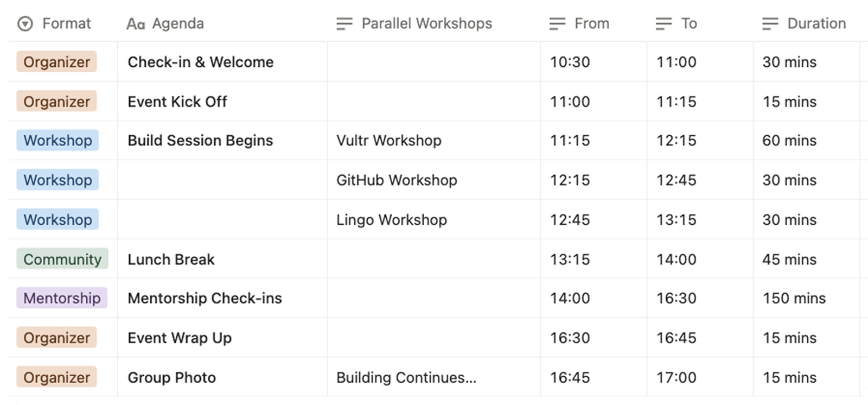Viewport: 868px width, 405px height.
Task: Select the From column header
Action: [591, 24]
